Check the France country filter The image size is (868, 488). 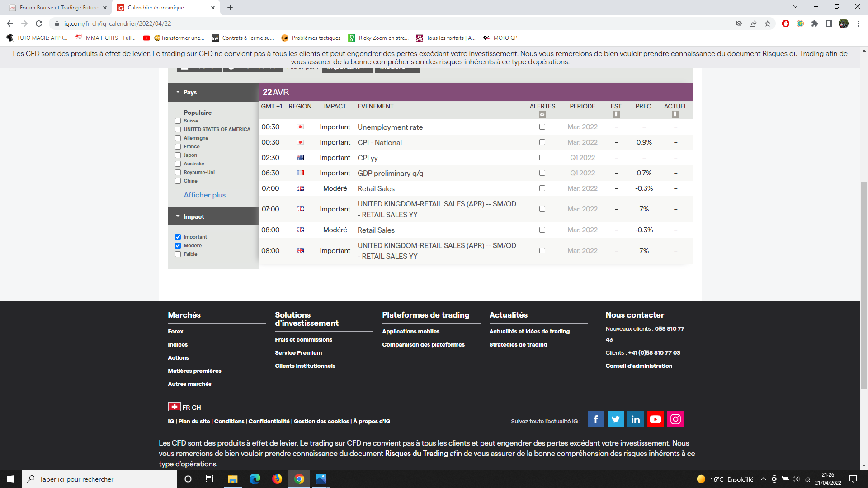coord(178,147)
